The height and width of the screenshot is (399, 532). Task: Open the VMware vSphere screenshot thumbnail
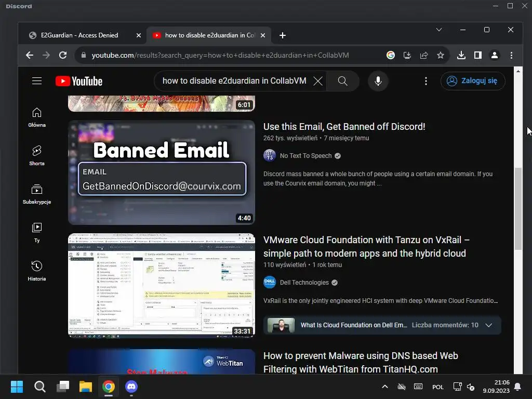click(x=162, y=285)
